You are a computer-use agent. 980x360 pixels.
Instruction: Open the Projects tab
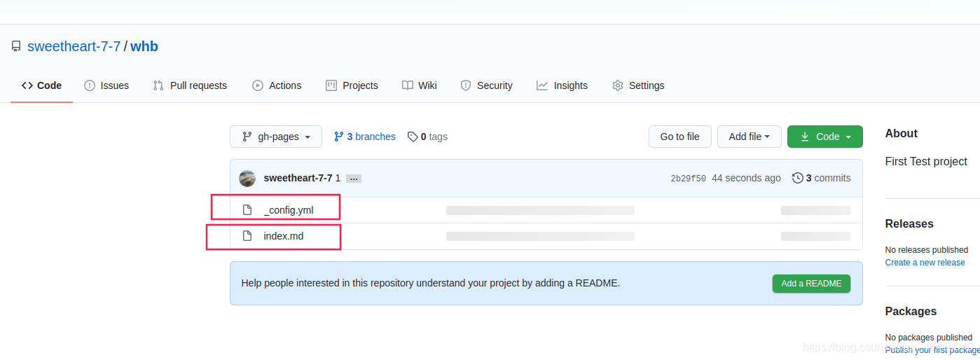coord(352,85)
